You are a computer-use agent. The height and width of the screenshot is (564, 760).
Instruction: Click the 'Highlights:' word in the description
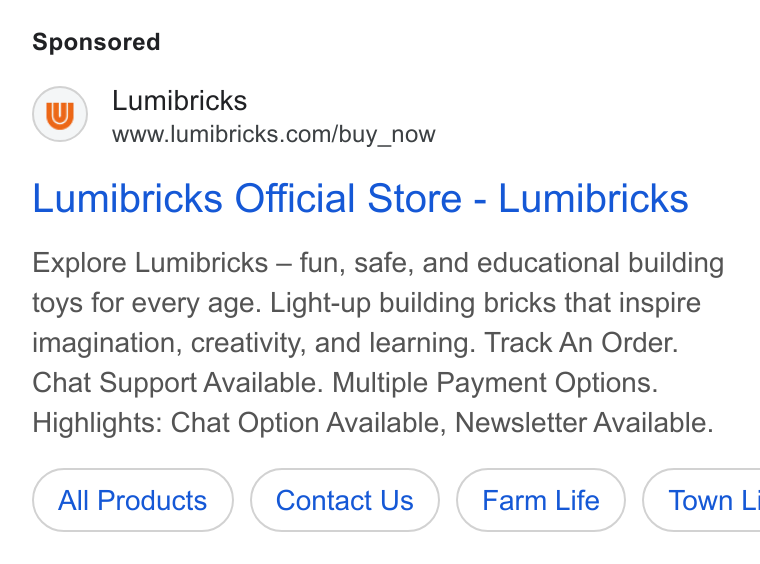click(97, 423)
